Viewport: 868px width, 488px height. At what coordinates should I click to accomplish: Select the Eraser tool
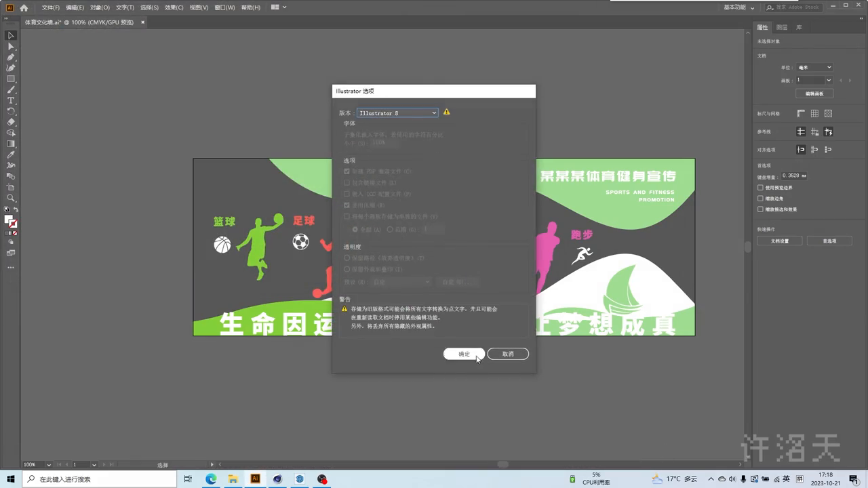pos(11,122)
